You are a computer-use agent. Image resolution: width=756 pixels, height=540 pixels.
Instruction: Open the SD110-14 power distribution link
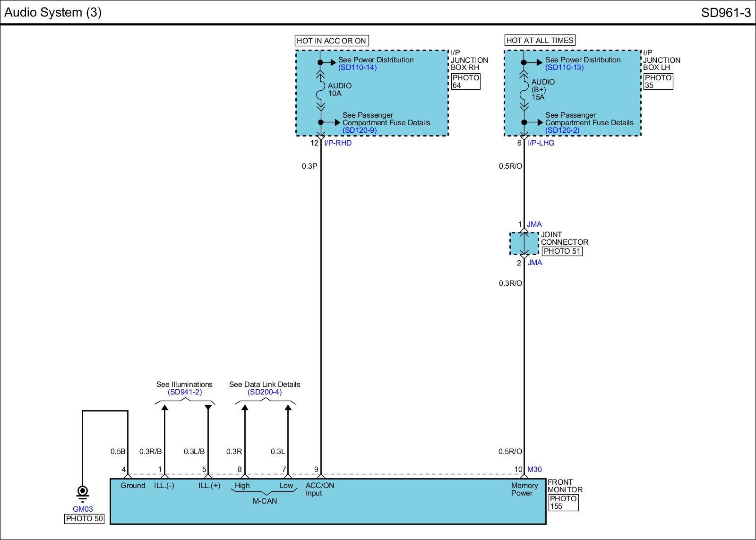pos(357,68)
